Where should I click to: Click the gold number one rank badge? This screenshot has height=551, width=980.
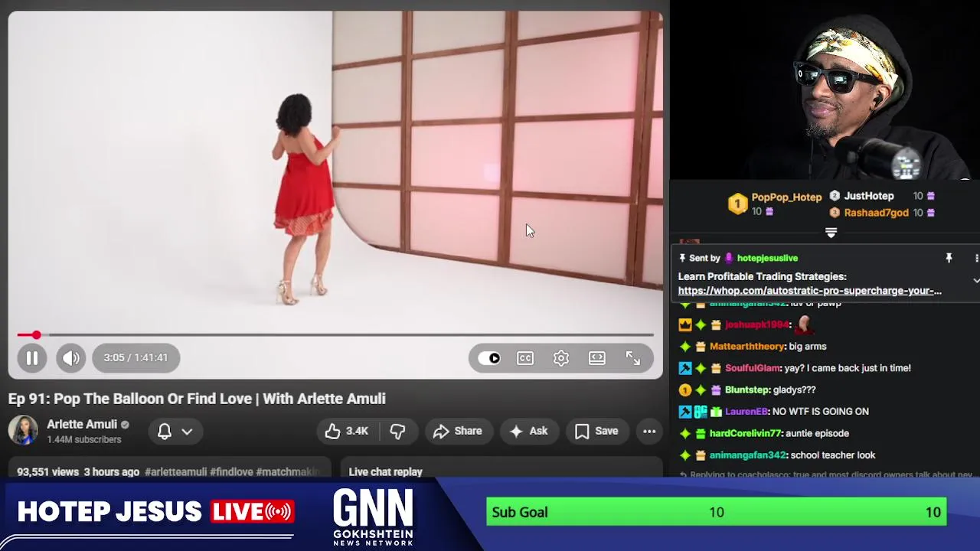pyautogui.click(x=737, y=204)
